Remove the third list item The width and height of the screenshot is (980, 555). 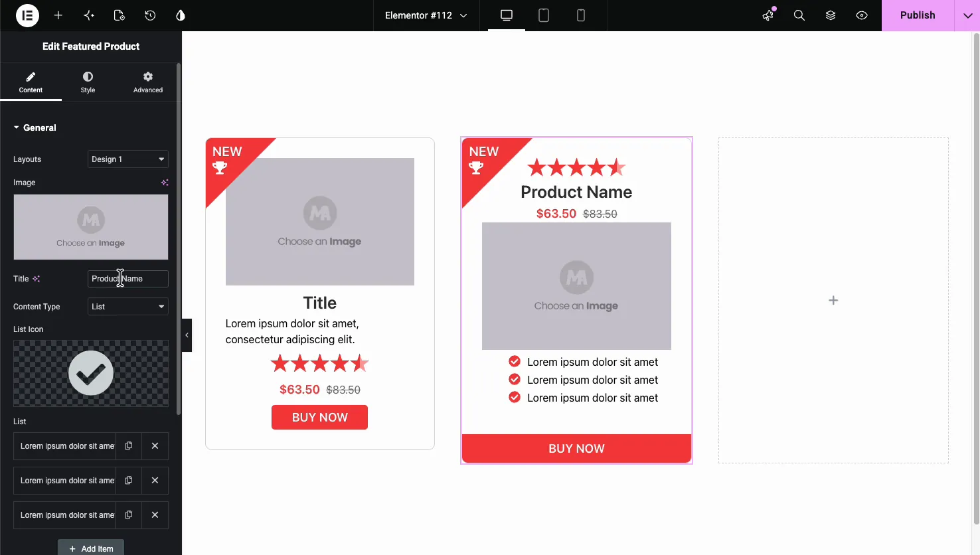[x=155, y=515]
